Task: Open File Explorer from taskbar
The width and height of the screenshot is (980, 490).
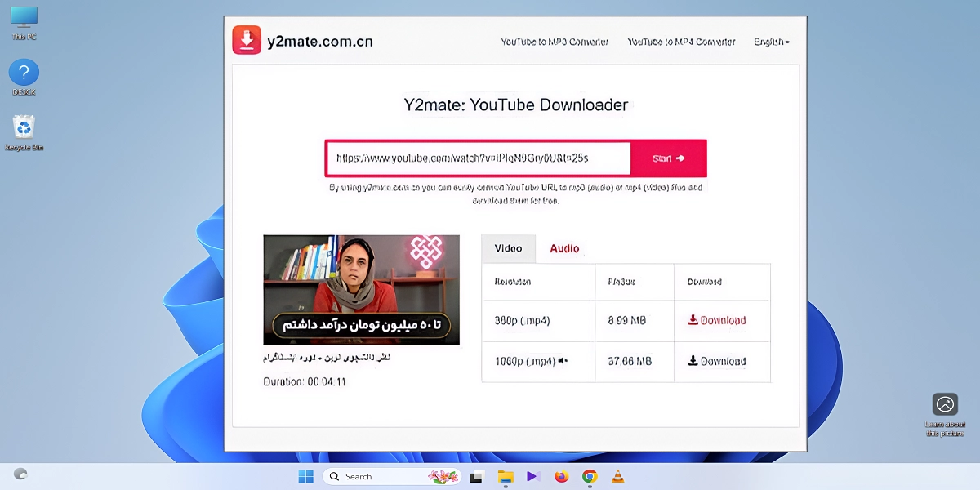Action: (506, 476)
